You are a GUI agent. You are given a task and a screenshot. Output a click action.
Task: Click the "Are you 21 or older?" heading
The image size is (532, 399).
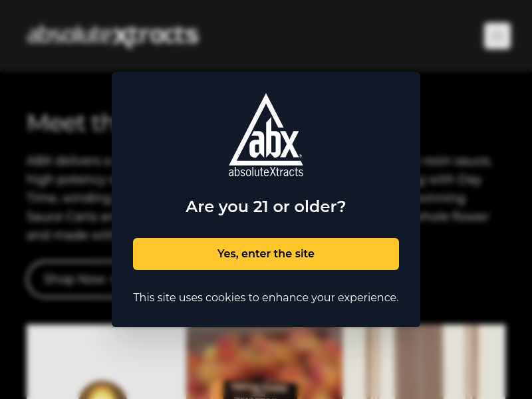tap(266, 207)
